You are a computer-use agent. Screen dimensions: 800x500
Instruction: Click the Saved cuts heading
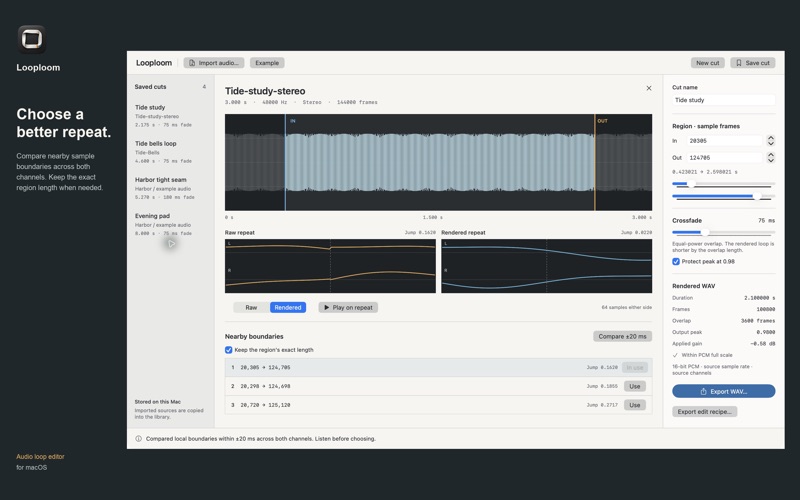click(151, 87)
